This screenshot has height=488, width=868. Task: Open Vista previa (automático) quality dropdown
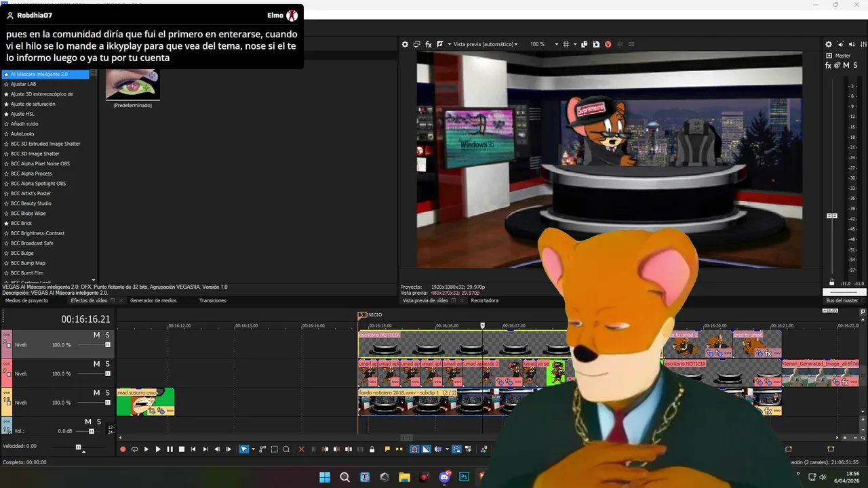pyautogui.click(x=486, y=44)
